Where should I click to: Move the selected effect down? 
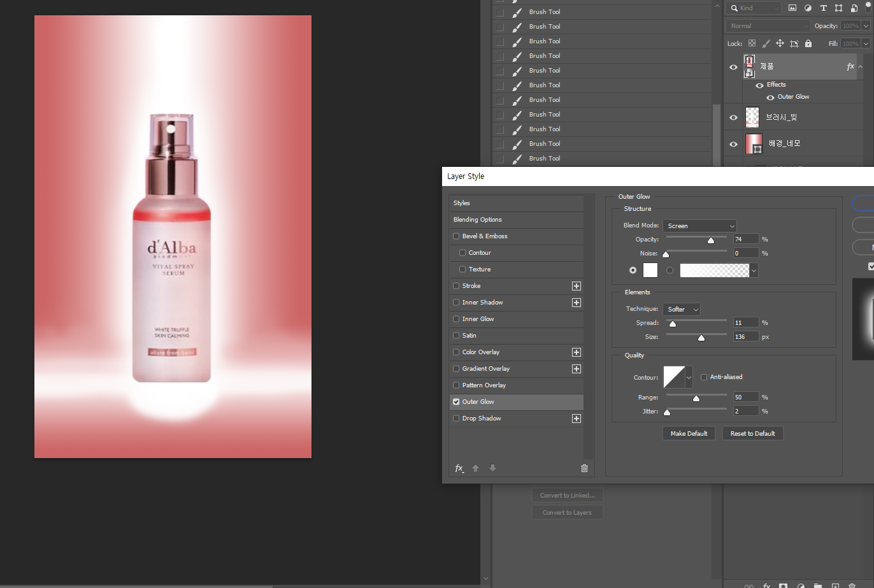pos(492,468)
